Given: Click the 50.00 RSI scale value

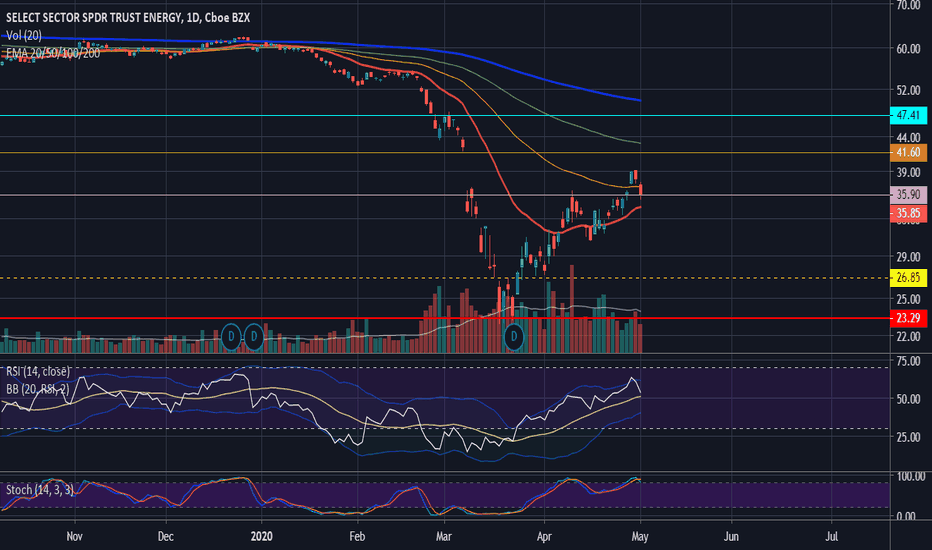Looking at the screenshot, I should 908,399.
